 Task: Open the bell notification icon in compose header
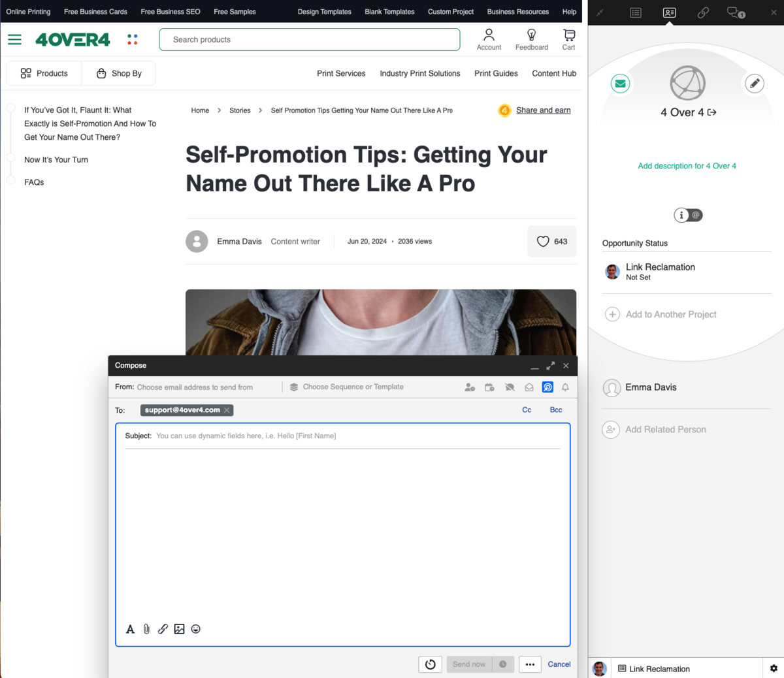click(565, 387)
